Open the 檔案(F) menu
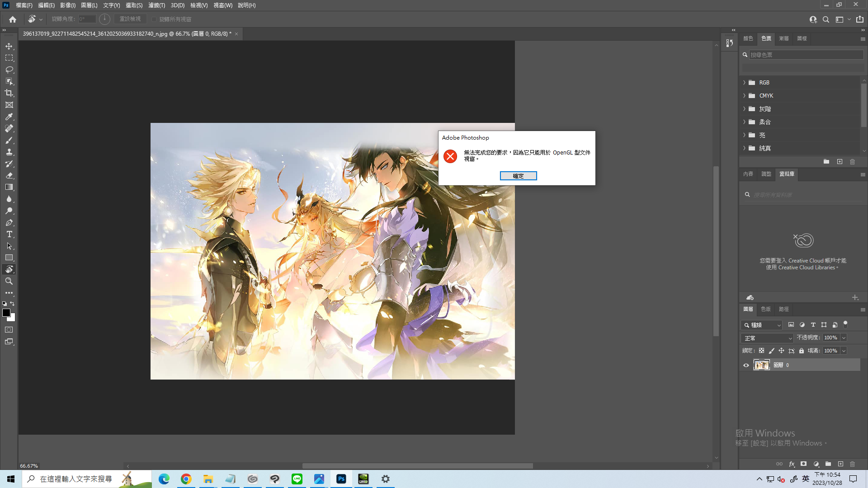Screen dimensions: 868x488 (24, 5)
